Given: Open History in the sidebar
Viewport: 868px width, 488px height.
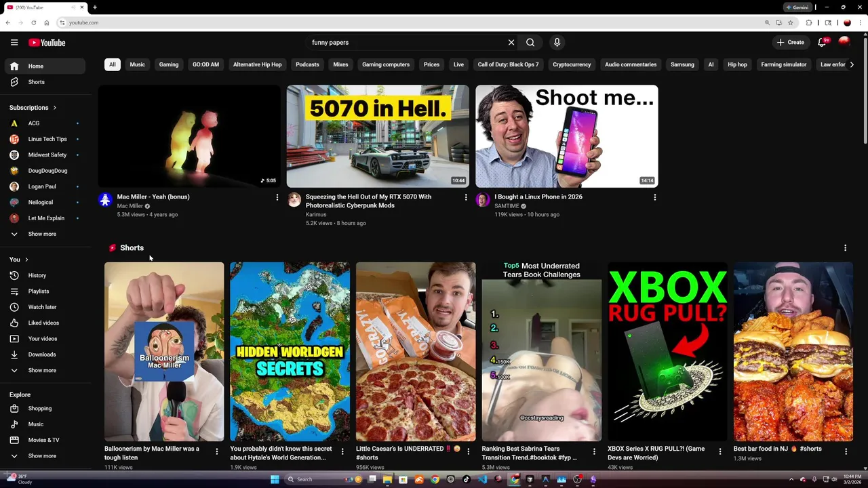Looking at the screenshot, I should tap(45, 276).
